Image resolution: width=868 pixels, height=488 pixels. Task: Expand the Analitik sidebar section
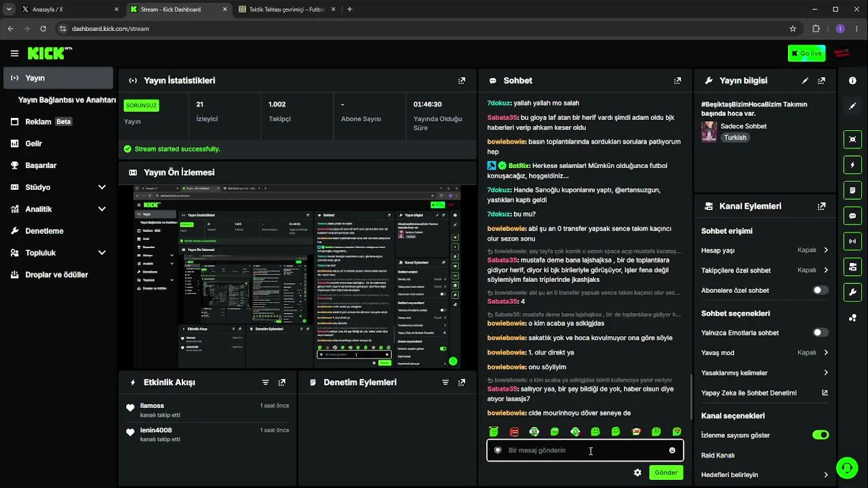point(102,209)
